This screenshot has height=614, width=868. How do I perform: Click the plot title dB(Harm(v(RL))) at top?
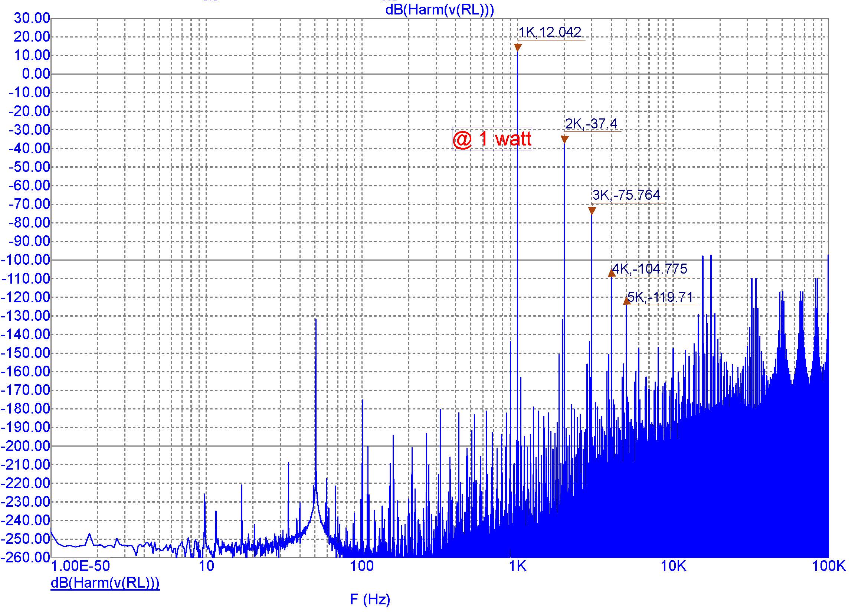click(x=439, y=9)
